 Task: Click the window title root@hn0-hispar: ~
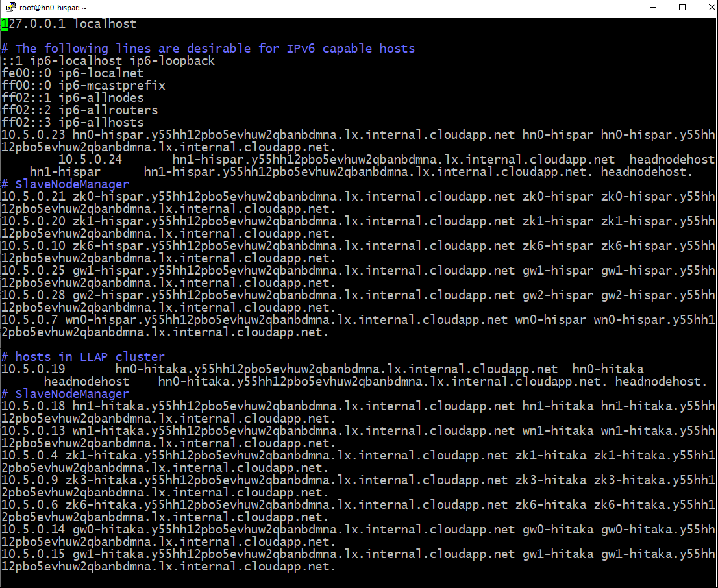click(53, 8)
